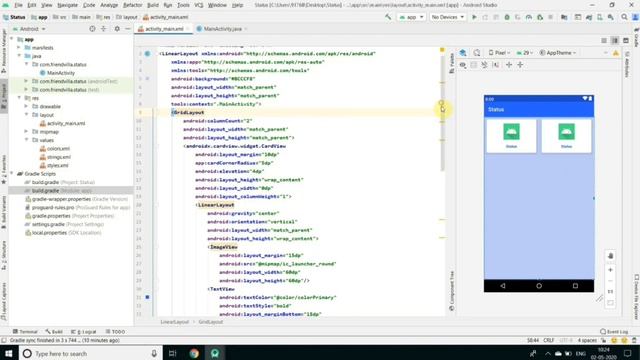The width and height of the screenshot is (640, 360).
Task: Collapse the Gradle Scripts node
Action: (11, 174)
